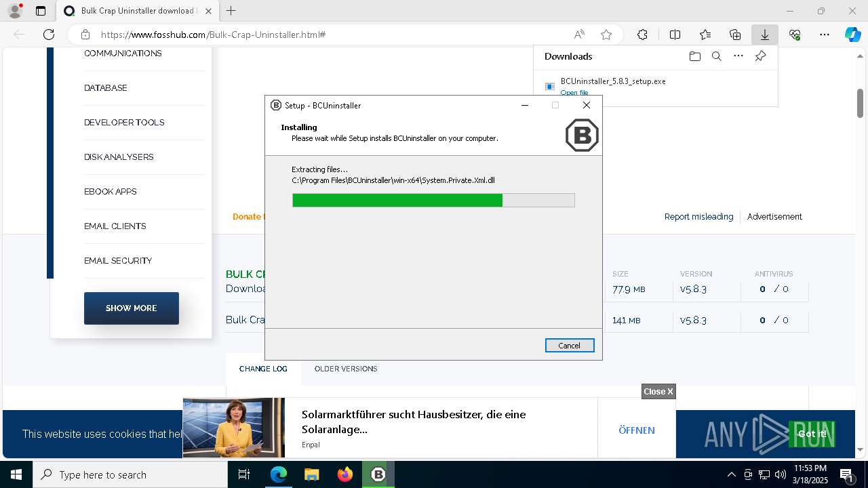Image resolution: width=868 pixels, height=488 pixels.
Task: Refresh the FossHub page
Action: (x=49, y=35)
